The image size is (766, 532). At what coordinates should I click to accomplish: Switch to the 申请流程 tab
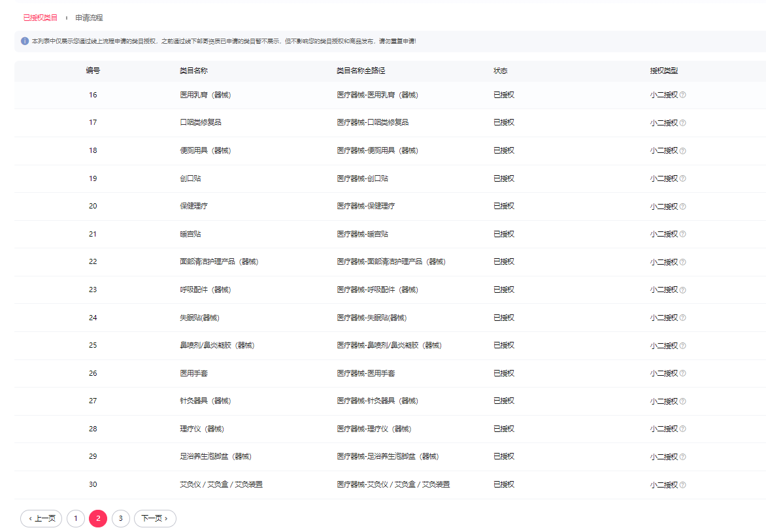(x=89, y=18)
